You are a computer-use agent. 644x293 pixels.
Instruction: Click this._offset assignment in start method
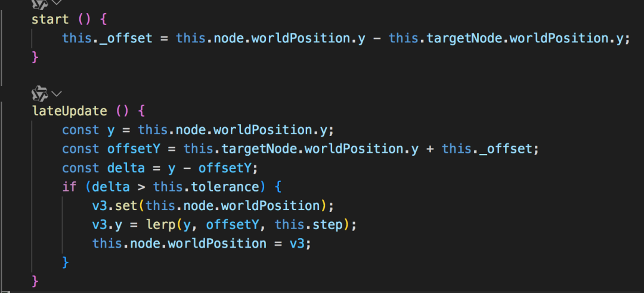click(107, 39)
